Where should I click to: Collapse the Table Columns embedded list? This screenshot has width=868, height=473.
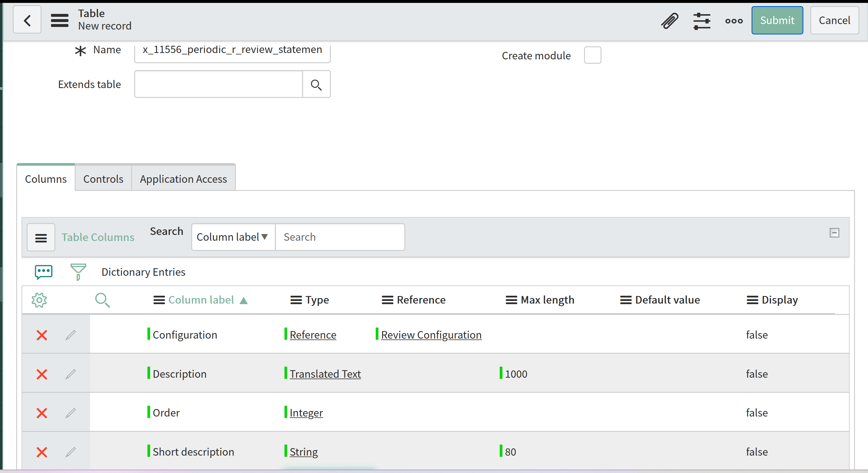834,233
